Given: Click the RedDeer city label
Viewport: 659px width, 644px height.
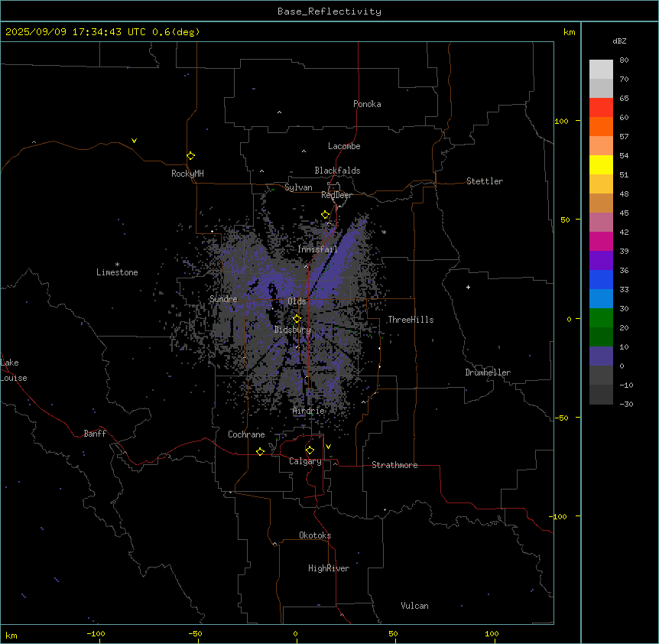Looking at the screenshot, I should tap(336, 195).
